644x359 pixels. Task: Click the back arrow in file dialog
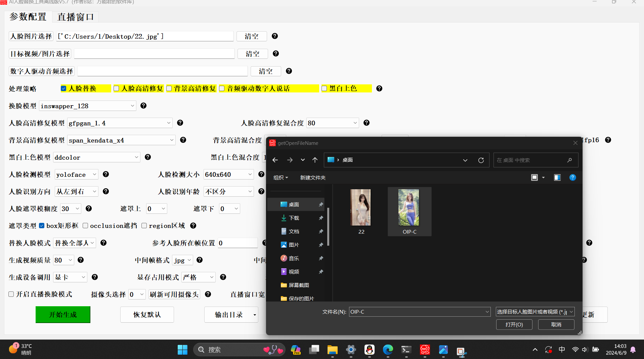pos(275,160)
